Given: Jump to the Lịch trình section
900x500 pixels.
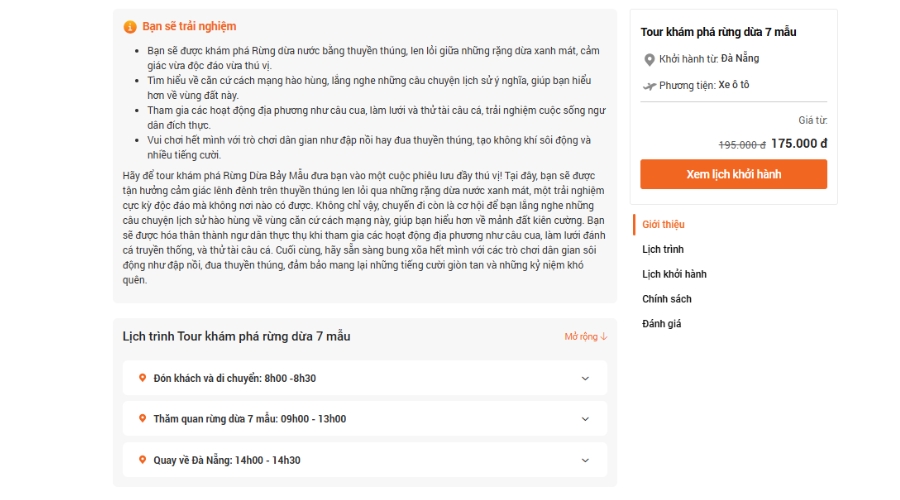Looking at the screenshot, I should pyautogui.click(x=663, y=250).
